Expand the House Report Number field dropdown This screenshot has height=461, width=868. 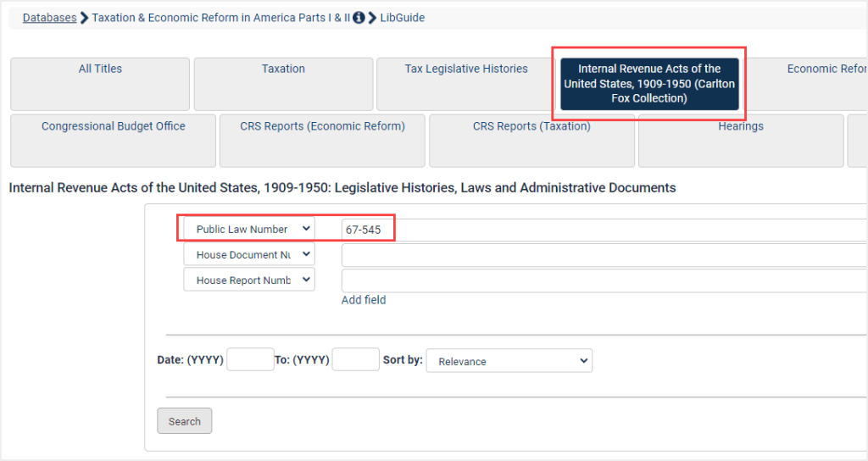coord(249,280)
